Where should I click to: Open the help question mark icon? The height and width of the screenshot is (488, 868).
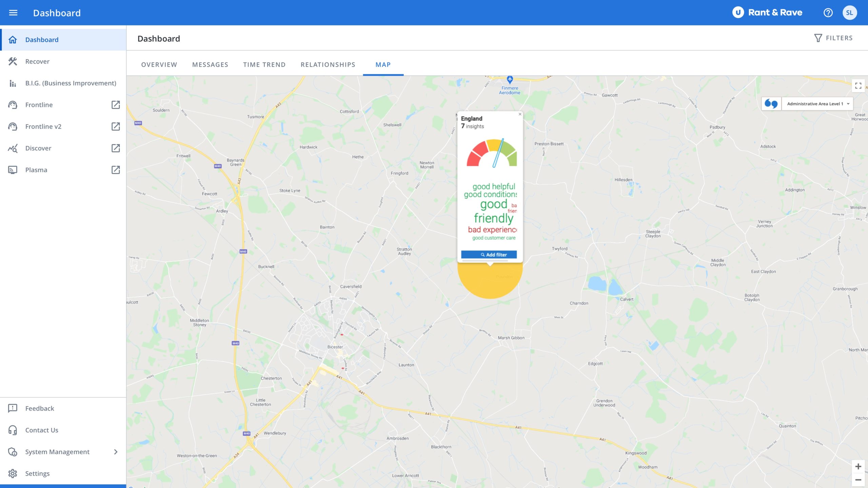[x=828, y=13]
